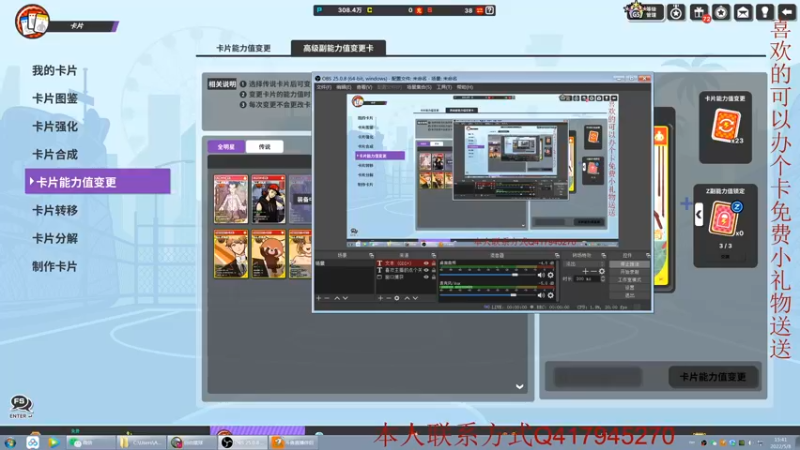Select red-cap character card thumbnail
800x450 pixels.
click(268, 199)
